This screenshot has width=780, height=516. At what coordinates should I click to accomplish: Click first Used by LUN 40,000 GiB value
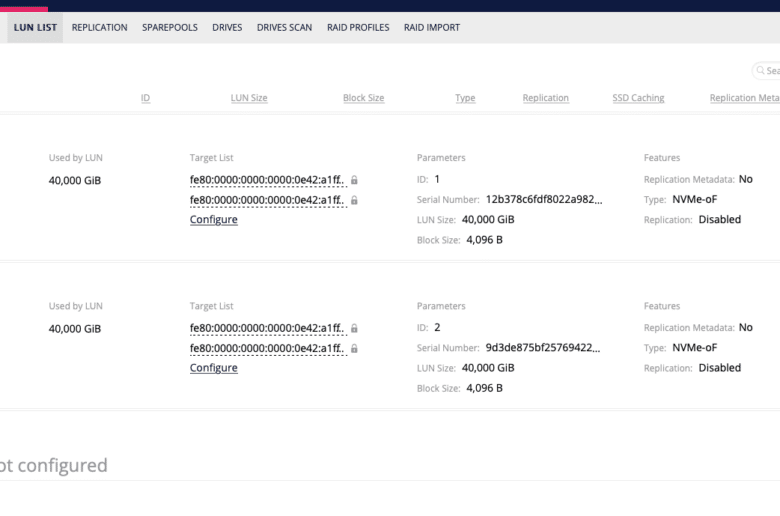point(75,181)
